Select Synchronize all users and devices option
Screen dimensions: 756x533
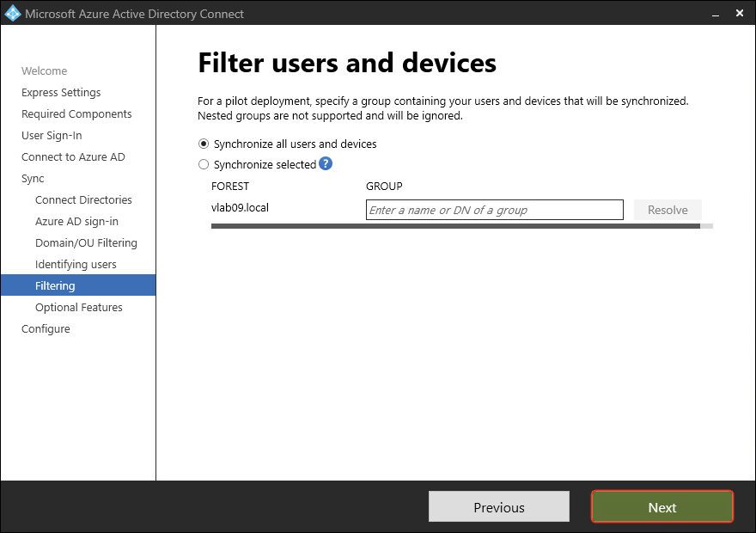click(x=204, y=144)
